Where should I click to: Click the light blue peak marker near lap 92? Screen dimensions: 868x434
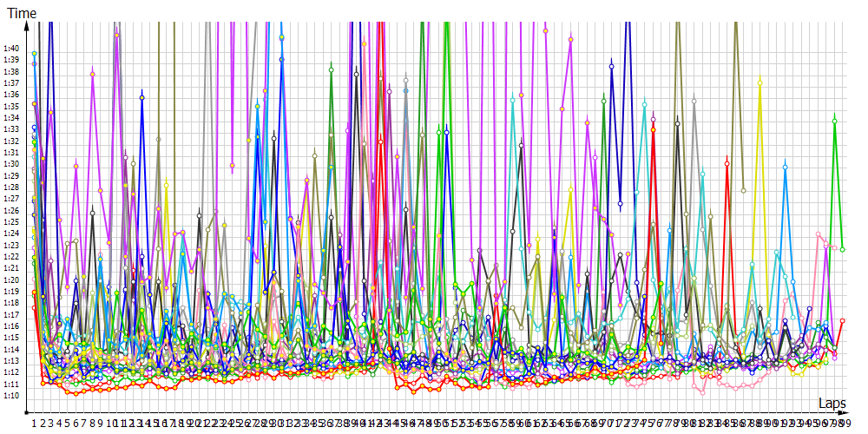[785, 162]
